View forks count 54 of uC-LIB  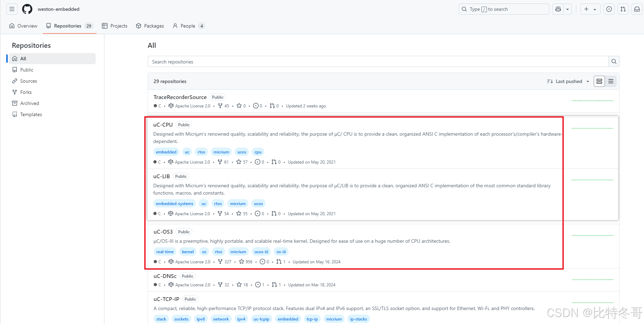223,213
